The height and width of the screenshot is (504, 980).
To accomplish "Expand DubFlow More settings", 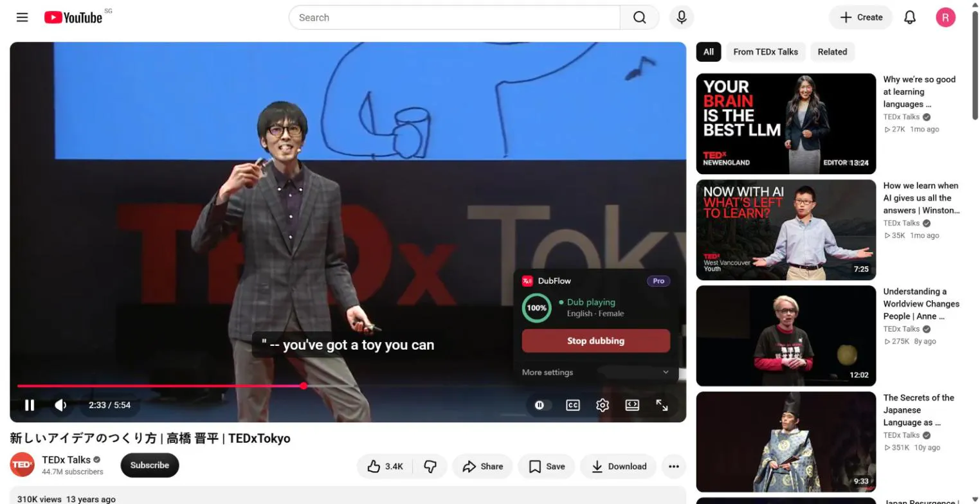I will (595, 372).
